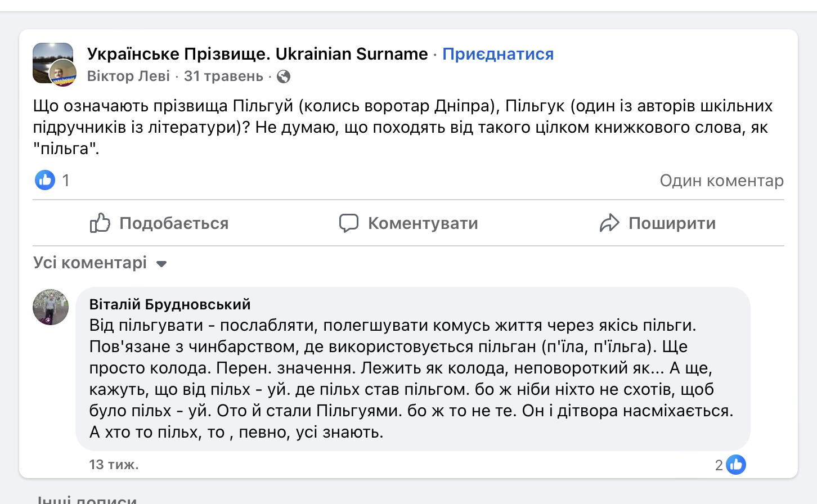Viewport: 817px width, 504px height.
Task: Click the like reaction icon on the comment
Action: [x=736, y=465]
